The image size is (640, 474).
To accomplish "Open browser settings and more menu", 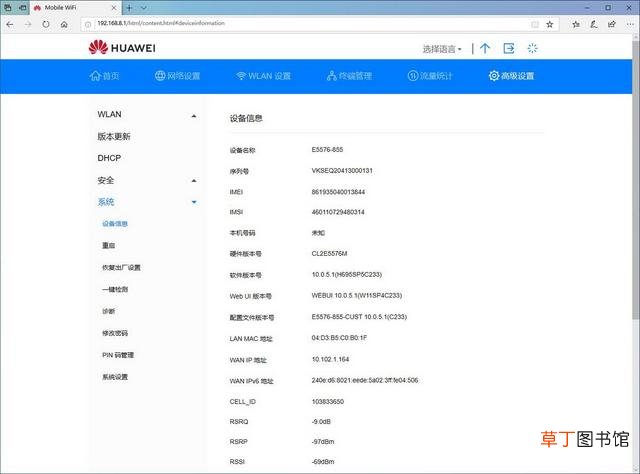I will pos(630,24).
